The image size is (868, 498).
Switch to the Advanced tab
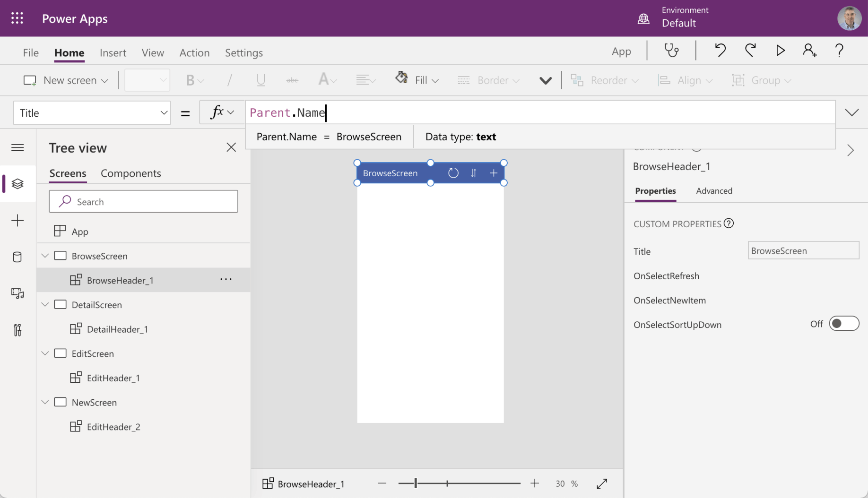tap(714, 191)
